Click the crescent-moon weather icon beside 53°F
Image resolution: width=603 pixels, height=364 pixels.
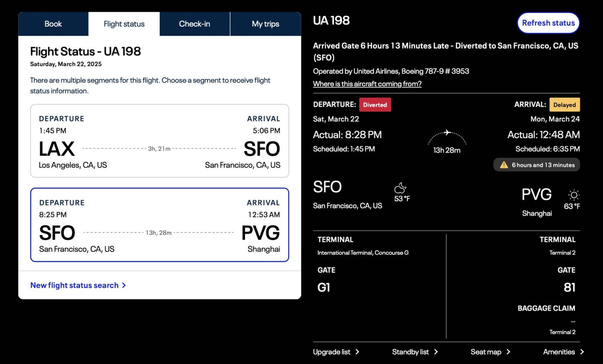(x=401, y=188)
